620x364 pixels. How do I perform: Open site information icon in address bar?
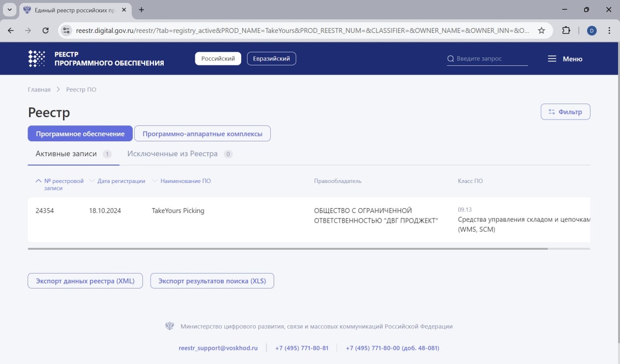(x=66, y=30)
